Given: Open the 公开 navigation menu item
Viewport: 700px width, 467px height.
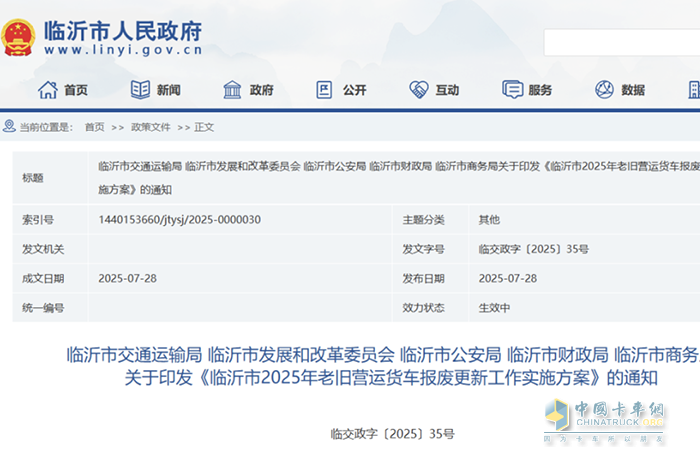Looking at the screenshot, I should tap(354, 90).
